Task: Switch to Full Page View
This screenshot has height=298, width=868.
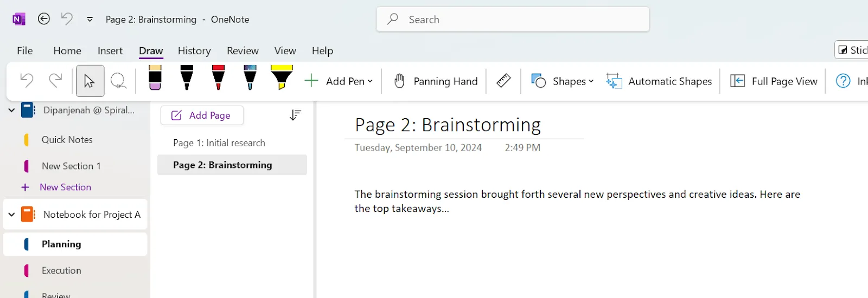Action: (x=774, y=81)
